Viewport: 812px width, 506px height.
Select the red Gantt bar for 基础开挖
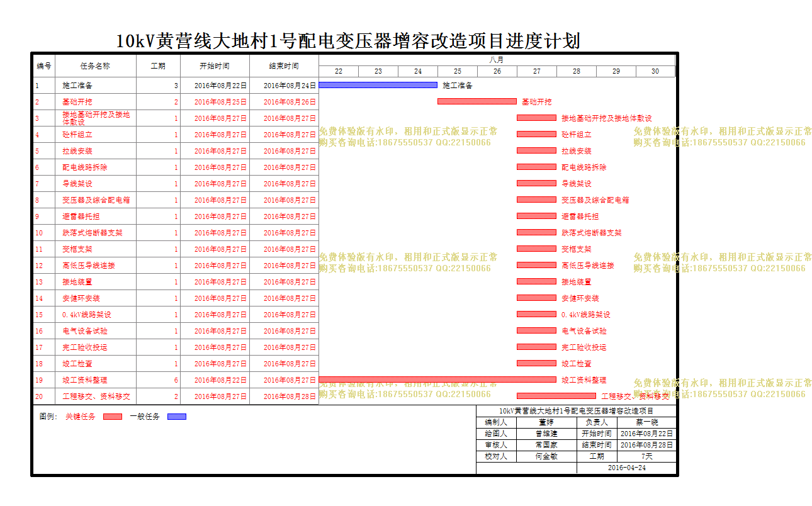(477, 101)
